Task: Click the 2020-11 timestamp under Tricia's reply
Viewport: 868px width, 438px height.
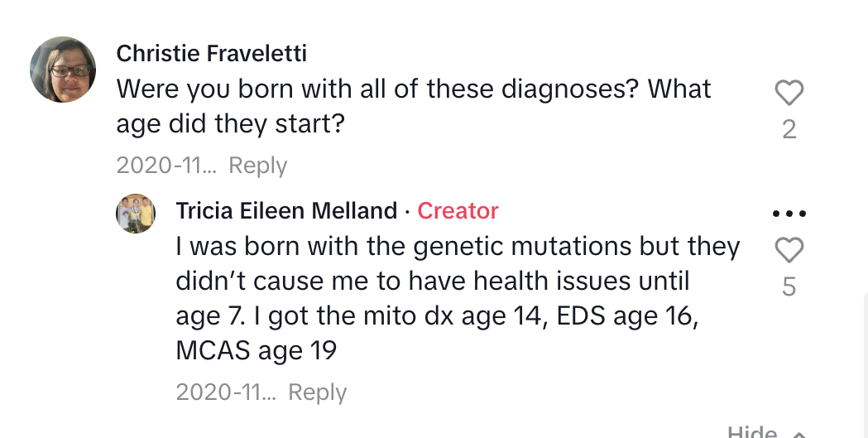Action: pyautogui.click(x=227, y=392)
